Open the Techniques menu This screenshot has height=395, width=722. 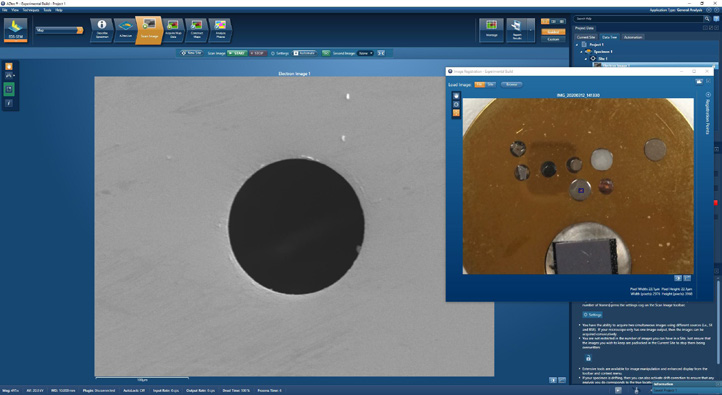31,10
